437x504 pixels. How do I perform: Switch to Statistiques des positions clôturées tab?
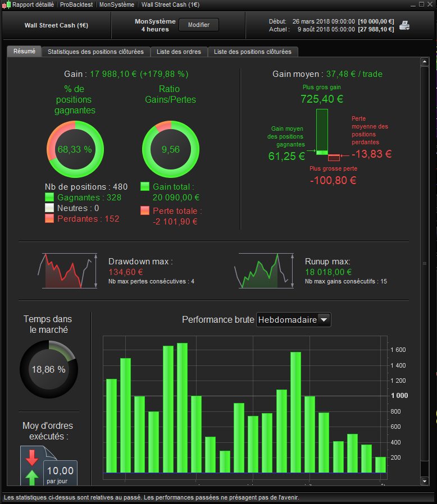point(95,52)
